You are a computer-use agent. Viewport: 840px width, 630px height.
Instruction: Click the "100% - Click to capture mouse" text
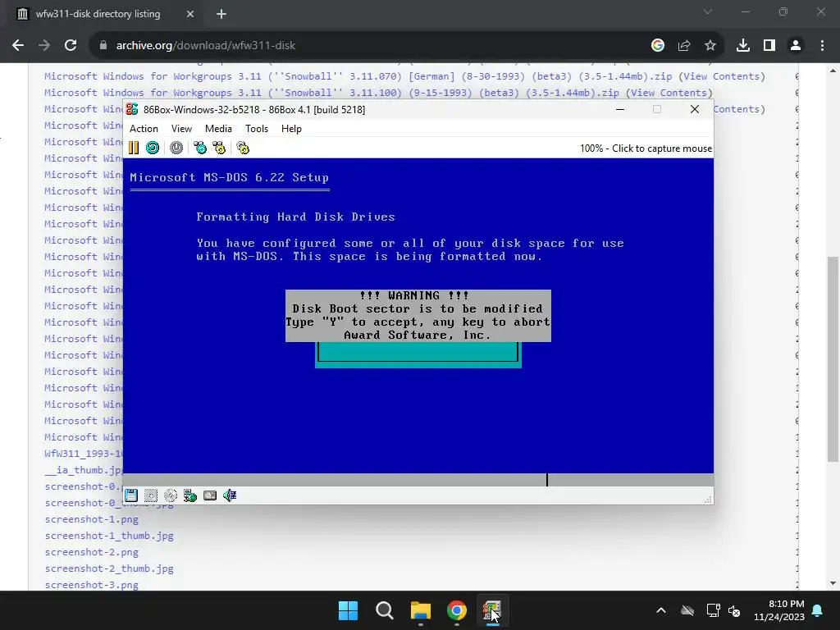click(646, 148)
